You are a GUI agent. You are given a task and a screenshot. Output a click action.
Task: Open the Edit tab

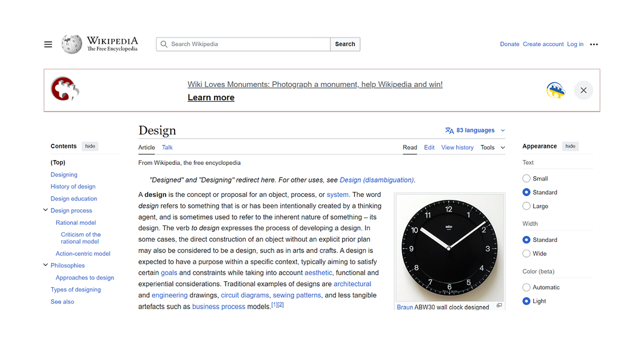tap(429, 148)
